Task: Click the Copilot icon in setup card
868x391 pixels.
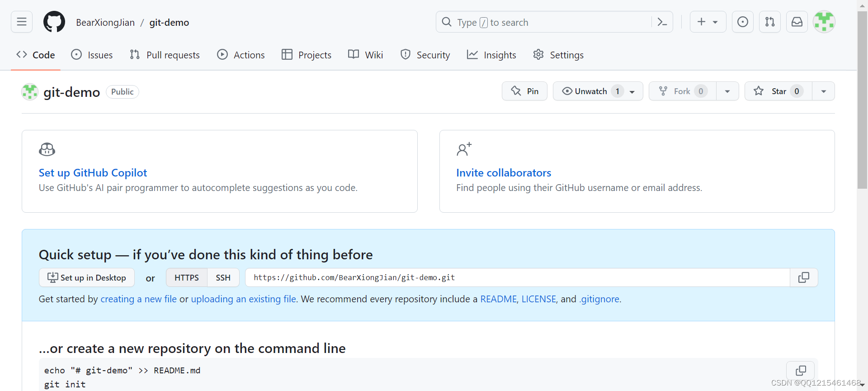Action: click(x=47, y=149)
